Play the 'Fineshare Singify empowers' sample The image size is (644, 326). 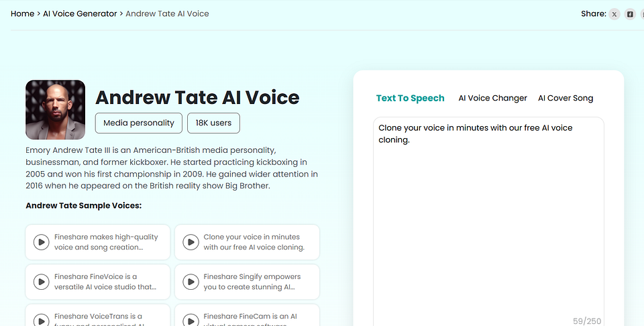(191, 282)
